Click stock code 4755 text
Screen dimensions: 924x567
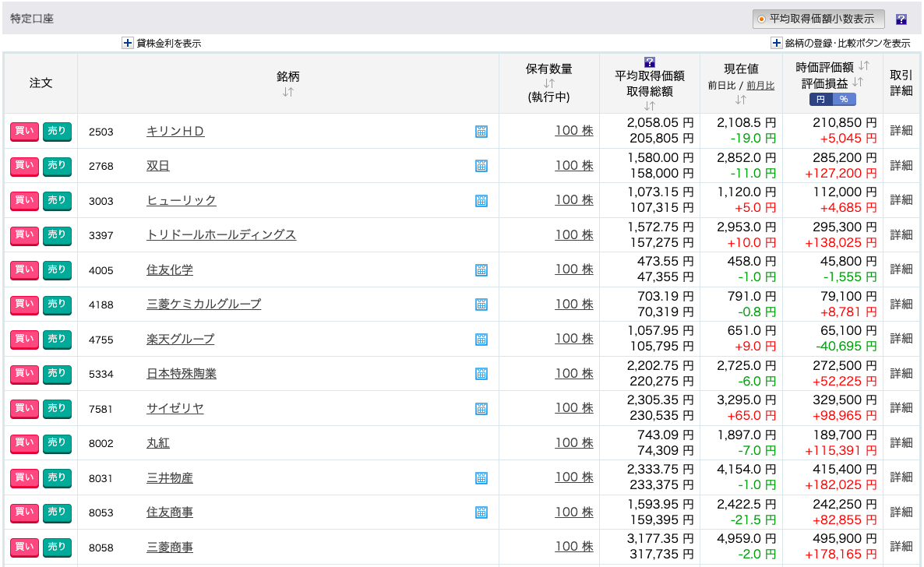tap(101, 340)
